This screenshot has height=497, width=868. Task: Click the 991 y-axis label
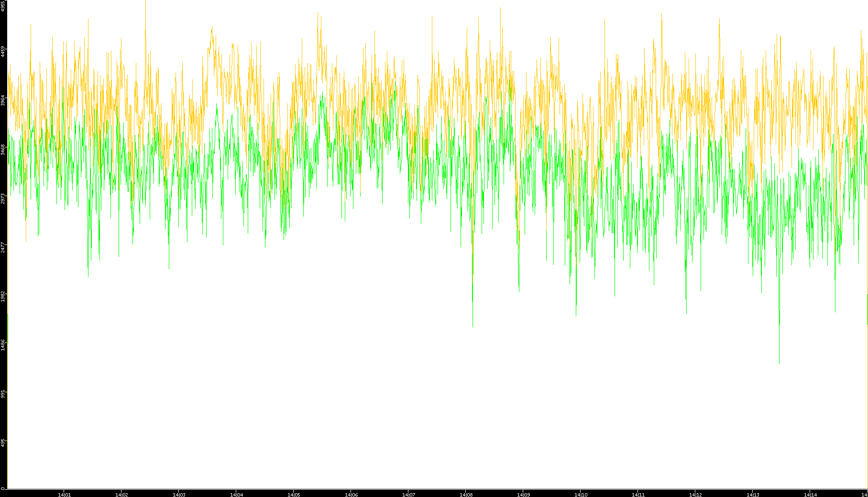tap(3, 394)
